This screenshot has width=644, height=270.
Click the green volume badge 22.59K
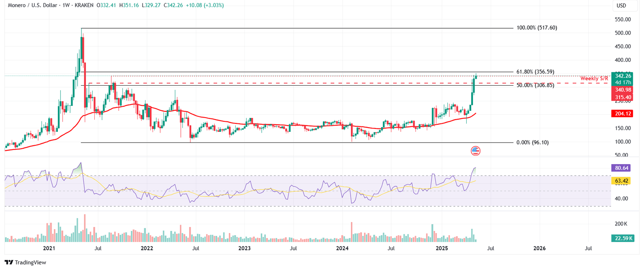[x=623, y=238]
